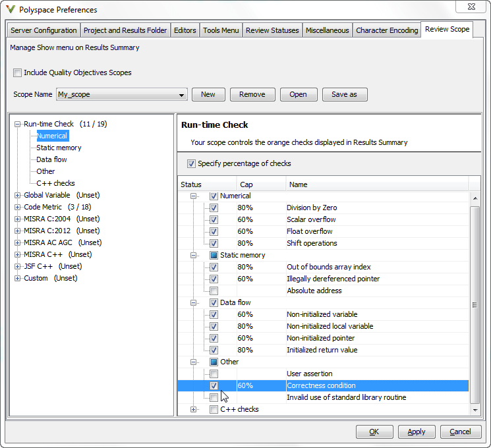The height and width of the screenshot is (448, 491).
Task: Click Cancel to discard changes
Action: pos(460,432)
